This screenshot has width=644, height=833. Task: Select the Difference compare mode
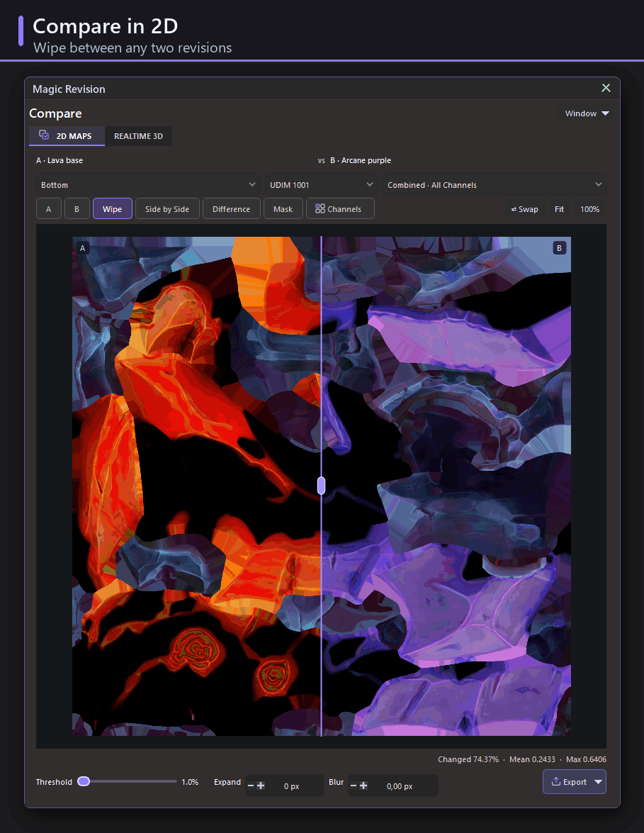click(232, 208)
